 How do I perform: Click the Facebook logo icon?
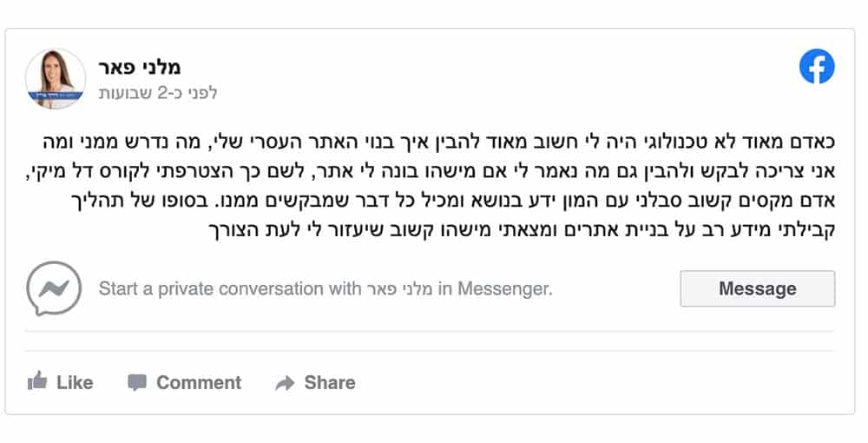click(817, 67)
